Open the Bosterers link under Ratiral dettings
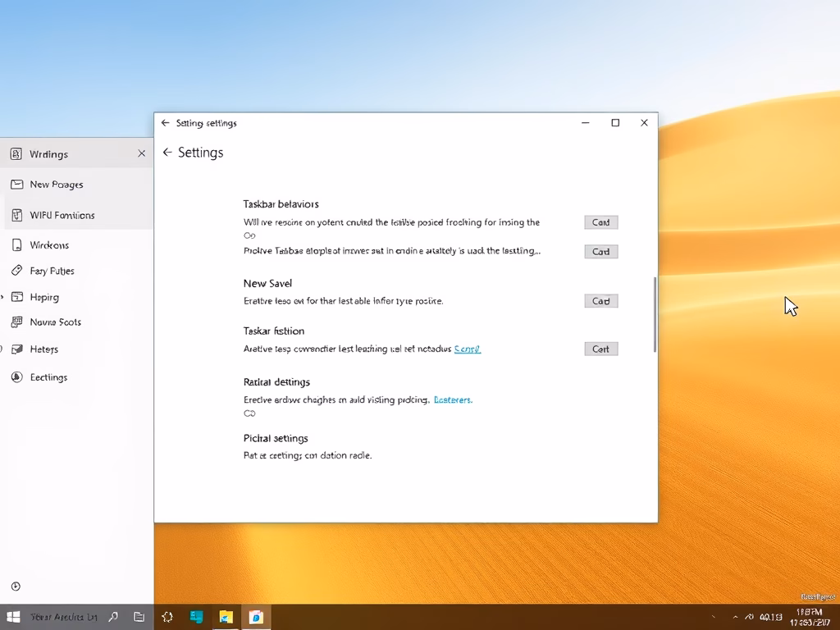 (452, 400)
